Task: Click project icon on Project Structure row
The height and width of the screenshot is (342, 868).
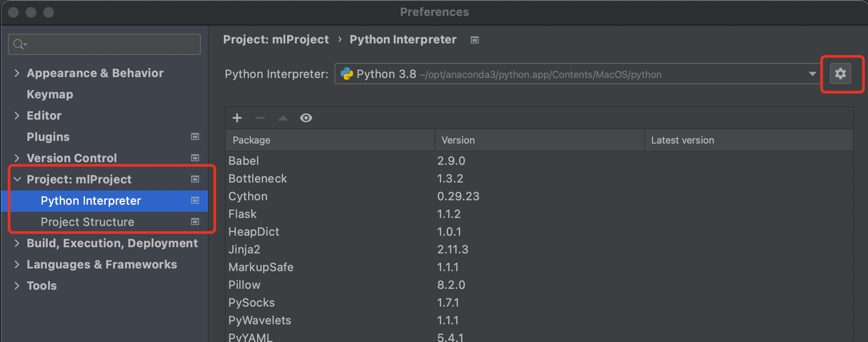Action: point(195,222)
